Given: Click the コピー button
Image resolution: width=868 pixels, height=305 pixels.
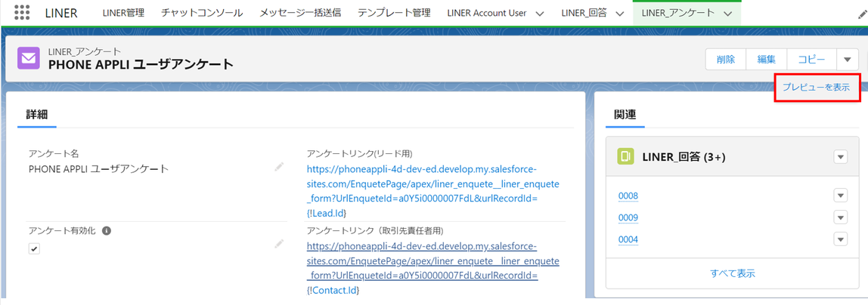Looking at the screenshot, I should pos(812,59).
